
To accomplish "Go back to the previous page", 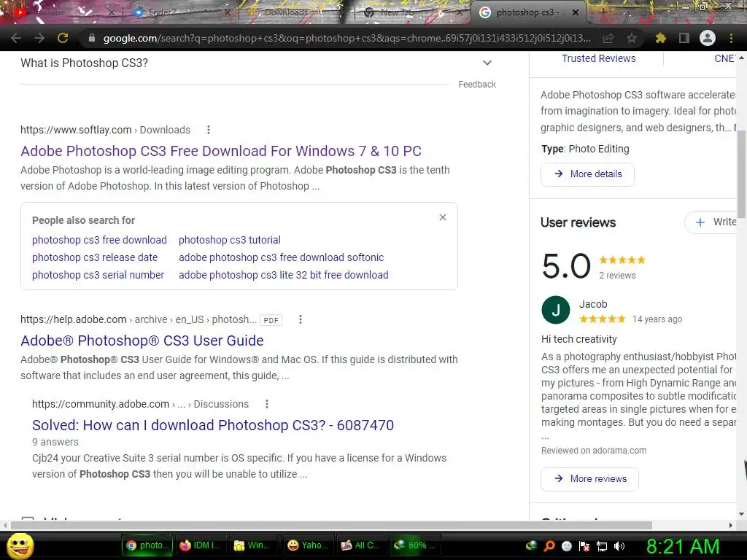I will coord(16,38).
